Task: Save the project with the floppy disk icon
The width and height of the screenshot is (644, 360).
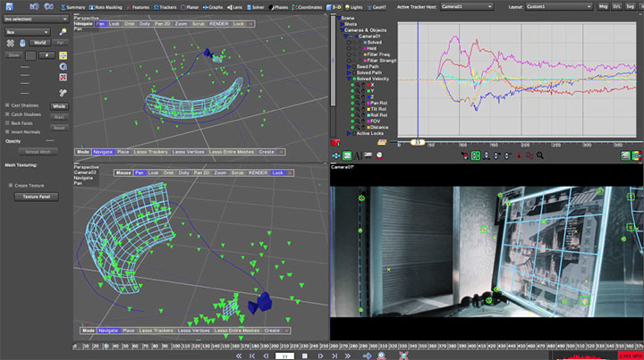Action: tap(9, 6)
